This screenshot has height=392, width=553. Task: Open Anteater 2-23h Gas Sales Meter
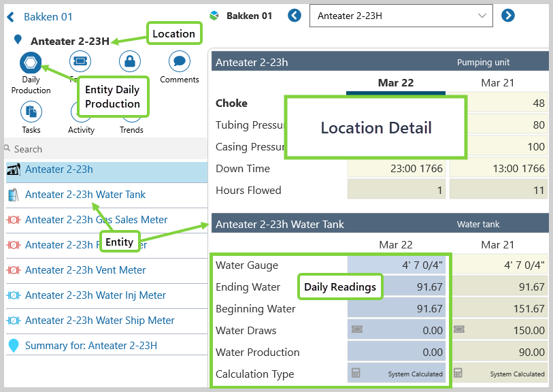pyautogui.click(x=107, y=220)
